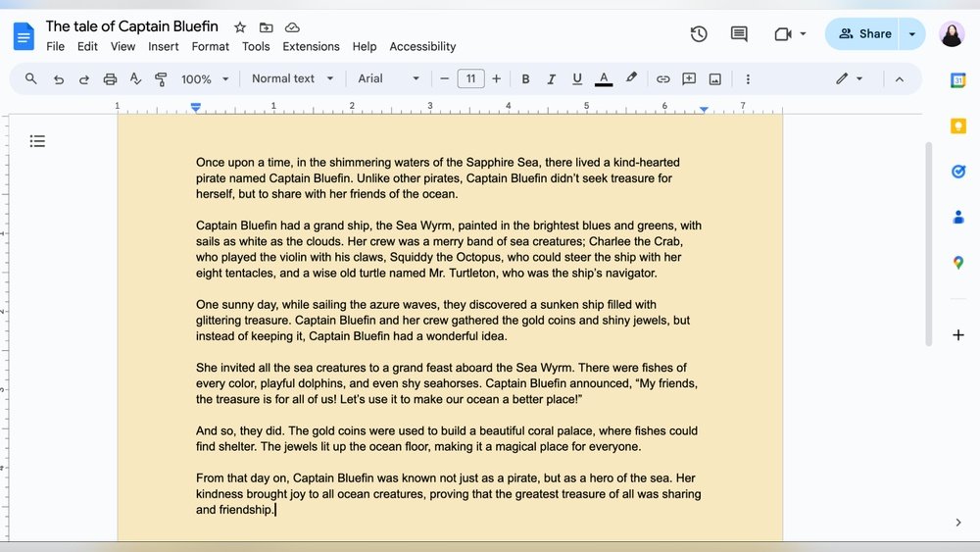Open the editing mode pencil dropdown
The image size is (980, 552).
[850, 78]
